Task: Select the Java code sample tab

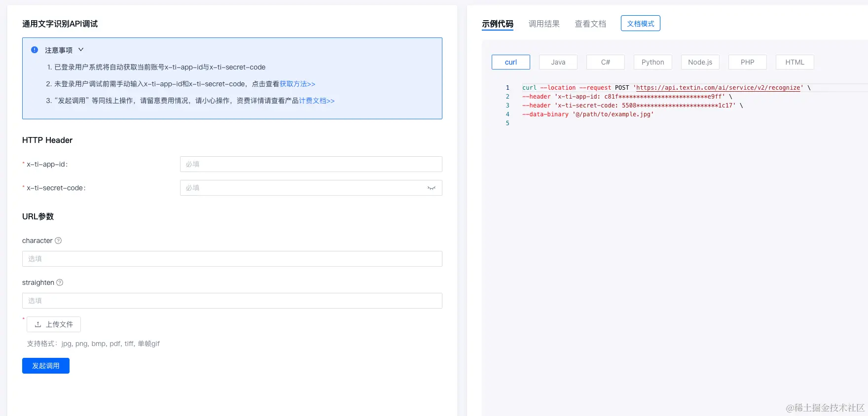Action: (558, 62)
